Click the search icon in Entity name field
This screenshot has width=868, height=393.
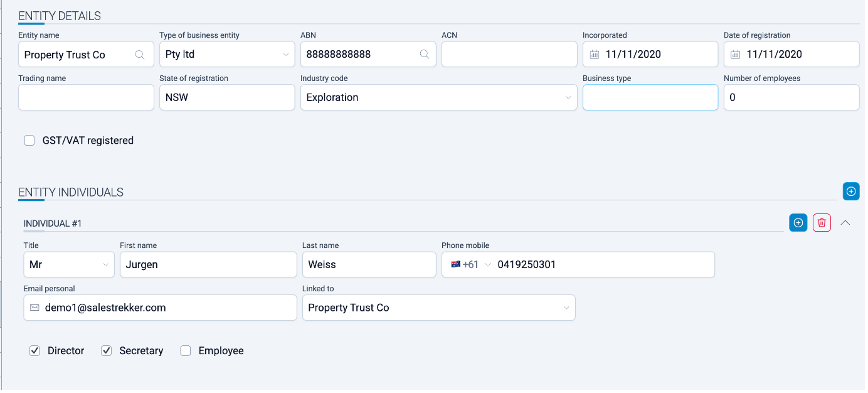click(x=140, y=55)
